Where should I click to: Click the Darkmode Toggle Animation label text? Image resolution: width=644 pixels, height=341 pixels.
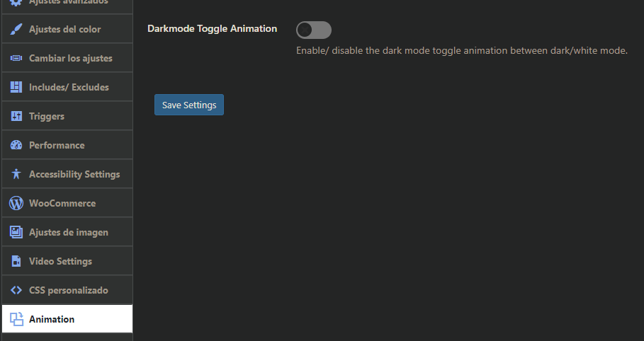pyautogui.click(x=213, y=29)
